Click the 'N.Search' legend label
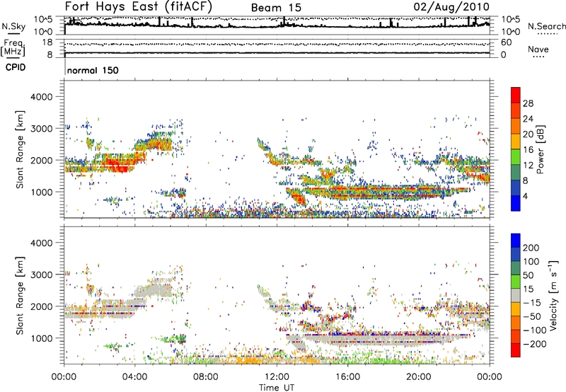Viewport: 566px width, 392px height. [546, 26]
